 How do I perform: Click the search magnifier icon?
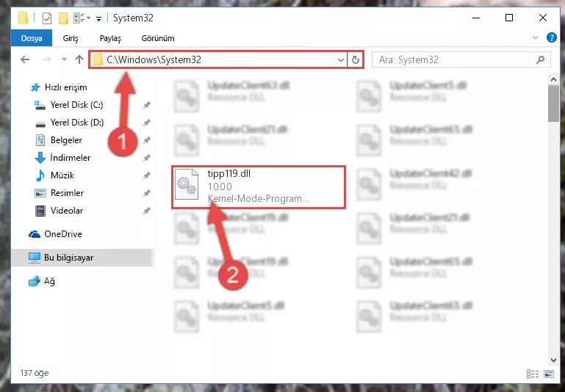[540, 59]
